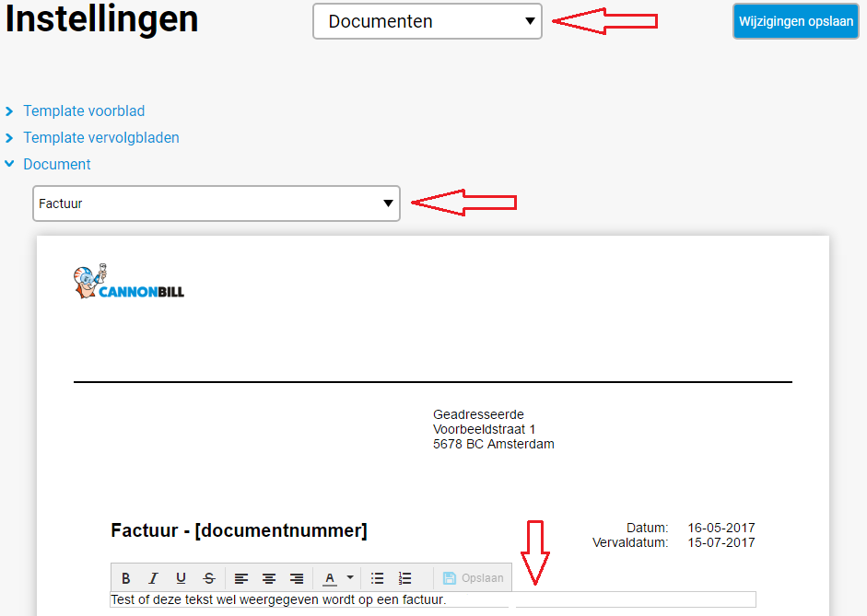Viewport: 867px width, 616px height.
Task: Click the date value 16-05-2017
Action: 721,528
